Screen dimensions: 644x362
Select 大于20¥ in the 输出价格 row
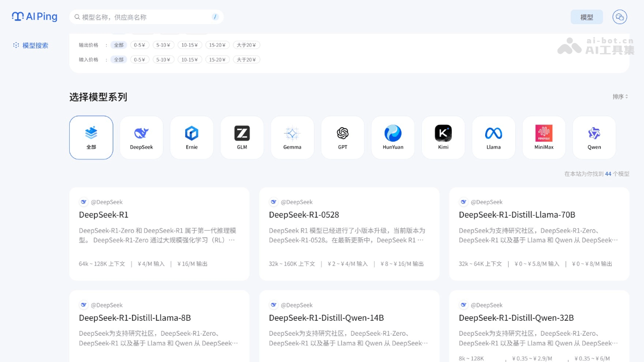coord(246,45)
